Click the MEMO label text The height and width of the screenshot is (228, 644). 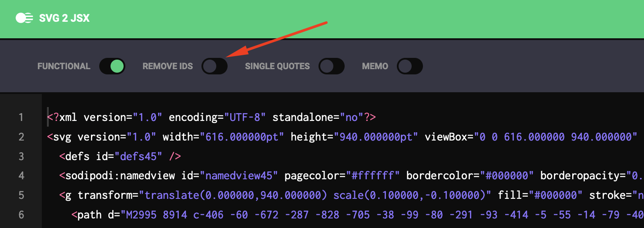pyautogui.click(x=375, y=67)
